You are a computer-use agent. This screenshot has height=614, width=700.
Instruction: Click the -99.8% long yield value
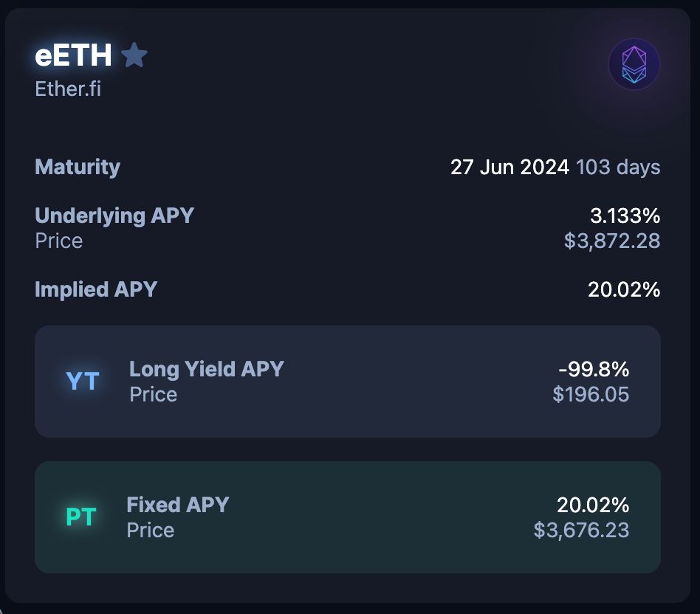pyautogui.click(x=594, y=369)
